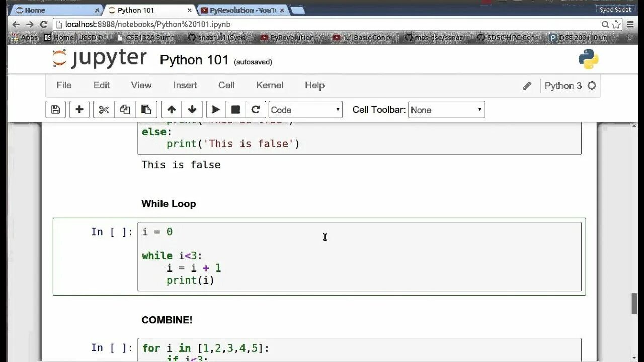Viewport: 644px width, 362px height.
Task: Open the File menu
Action: click(x=64, y=85)
